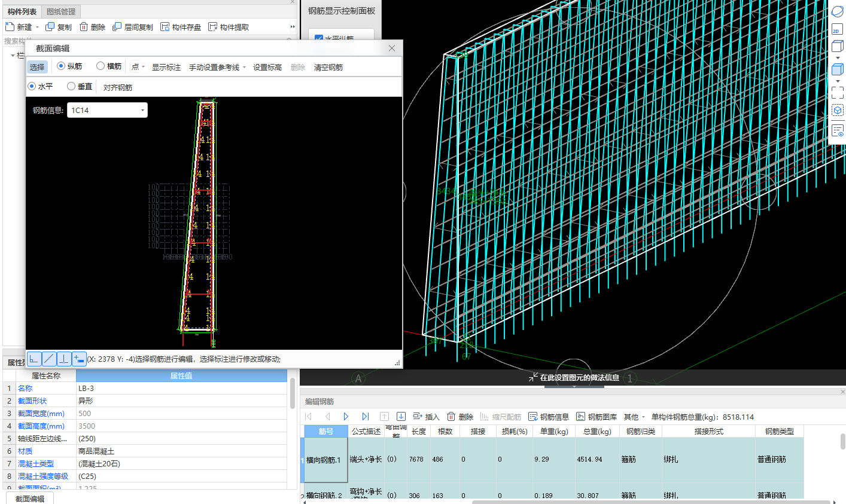This screenshot has width=846, height=504.
Task: Click the 截面形状 property link
Action: (32, 401)
